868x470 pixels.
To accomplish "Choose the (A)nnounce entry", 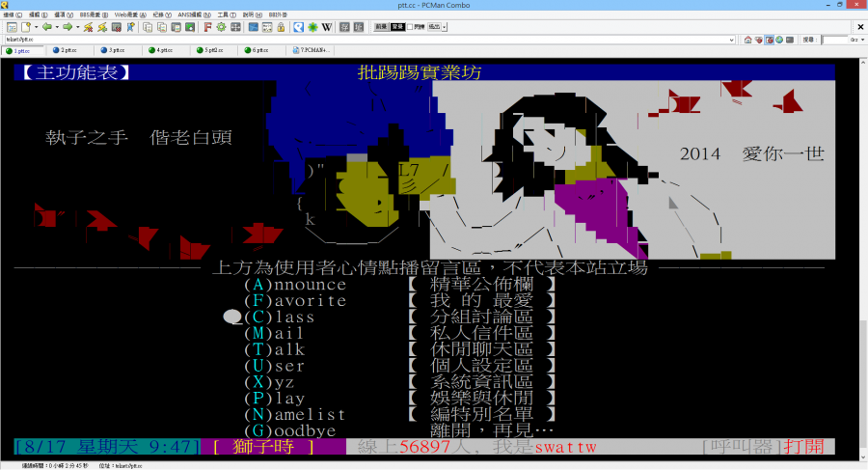I will tap(294, 285).
